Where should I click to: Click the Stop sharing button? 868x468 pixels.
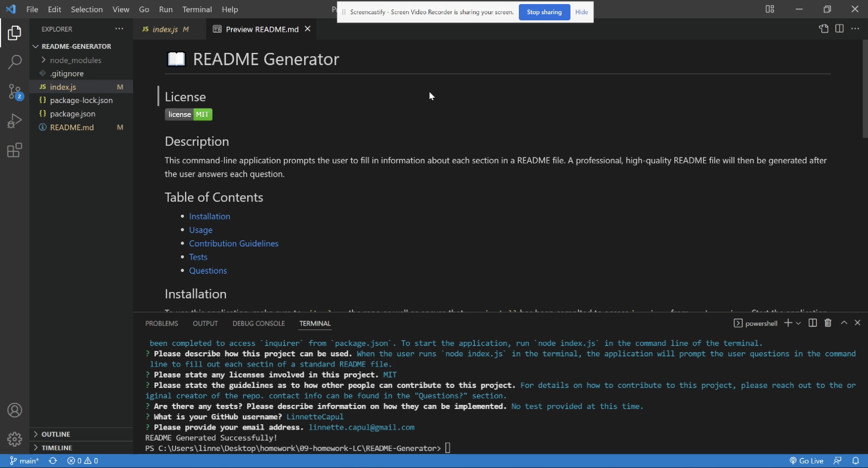tap(544, 12)
